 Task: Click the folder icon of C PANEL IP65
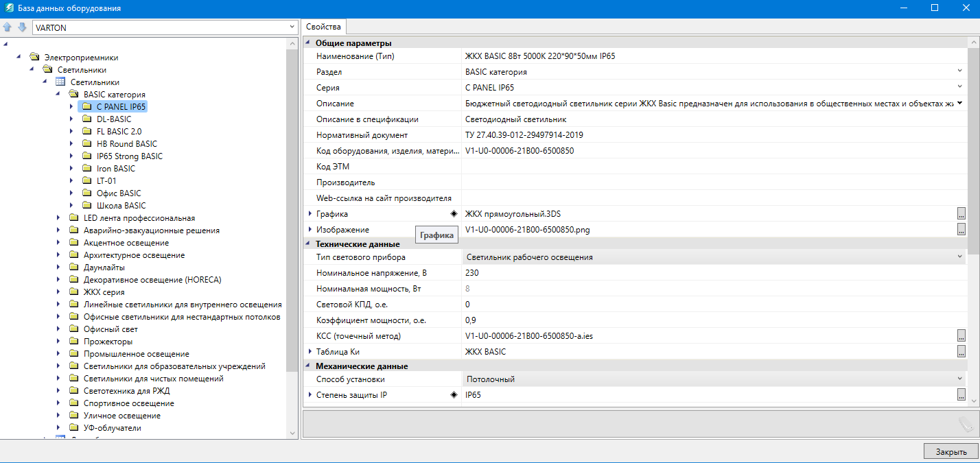click(x=86, y=107)
